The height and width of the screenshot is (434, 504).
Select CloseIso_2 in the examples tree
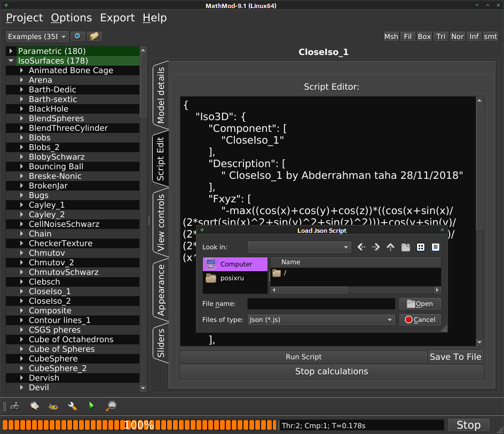point(50,301)
